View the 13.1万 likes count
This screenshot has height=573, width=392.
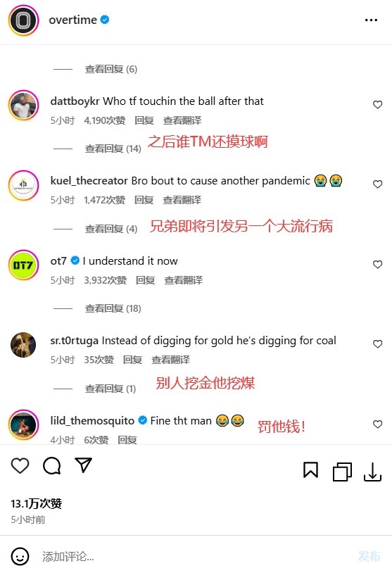pyautogui.click(x=36, y=503)
